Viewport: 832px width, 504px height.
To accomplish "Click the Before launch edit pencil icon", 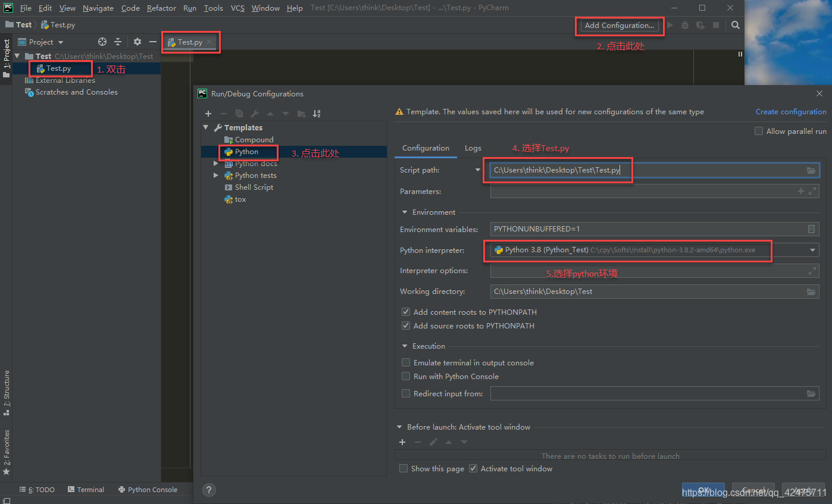I will click(x=433, y=442).
